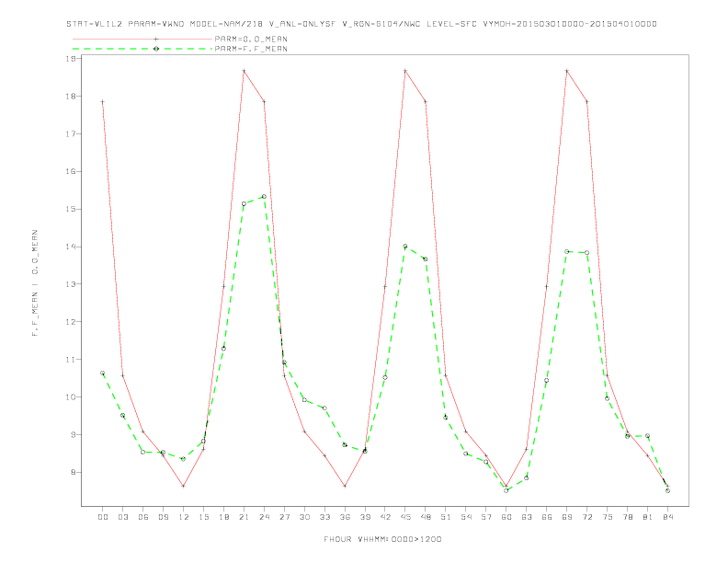The height and width of the screenshot is (563, 728).
Task: Click the x-axis tick label 45
Action: pyautogui.click(x=405, y=517)
